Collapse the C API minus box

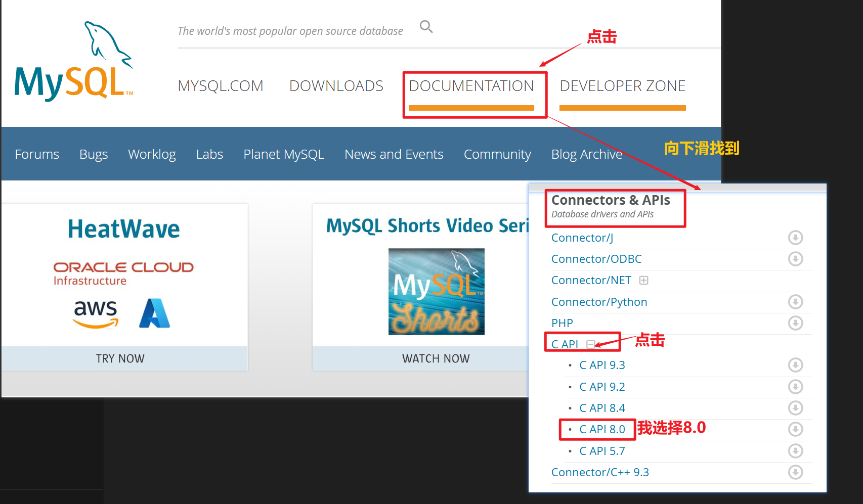[x=590, y=344]
